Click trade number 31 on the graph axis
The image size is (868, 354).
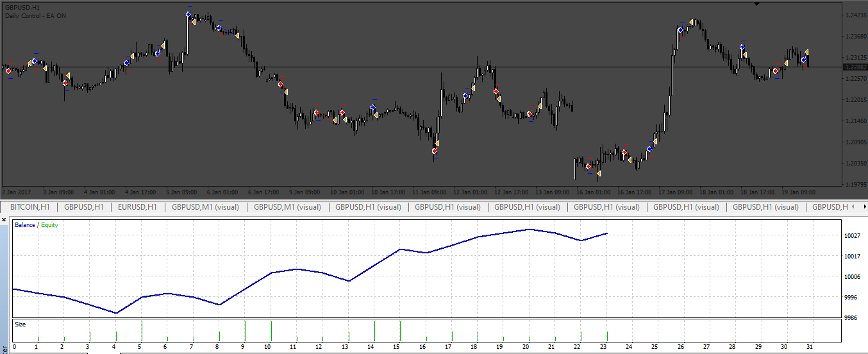point(810,347)
